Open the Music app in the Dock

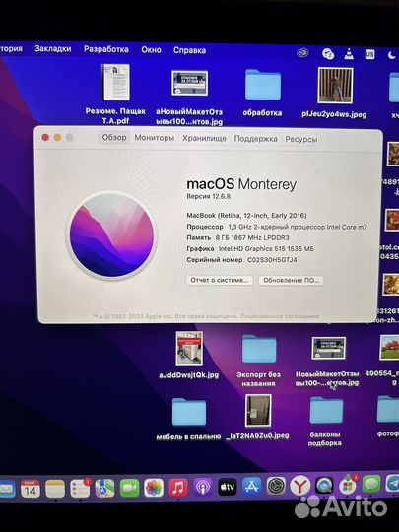[178, 488]
